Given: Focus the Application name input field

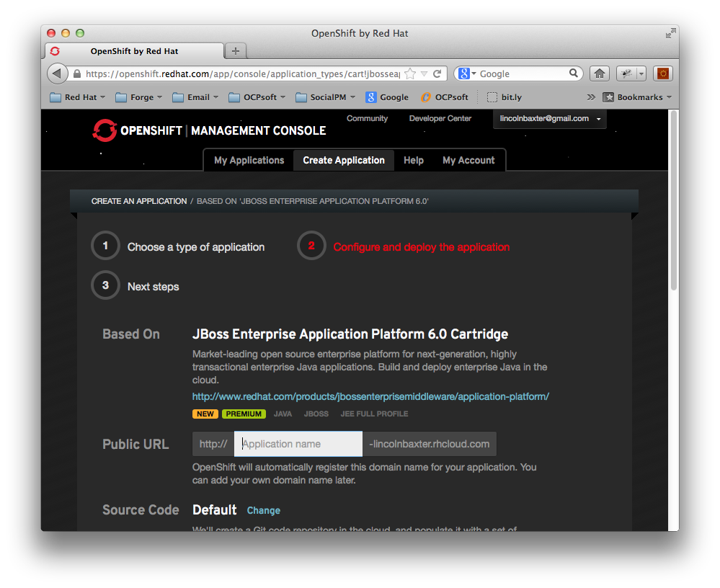Looking at the screenshot, I should [298, 444].
